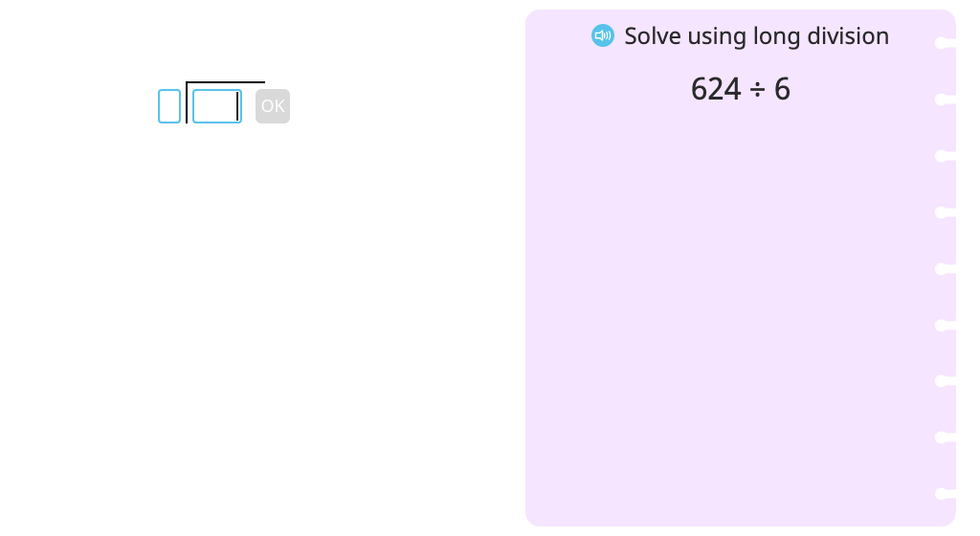Image resolution: width=980 pixels, height=536 pixels.
Task: Click the second notepad binding notch from top
Action: point(945,100)
